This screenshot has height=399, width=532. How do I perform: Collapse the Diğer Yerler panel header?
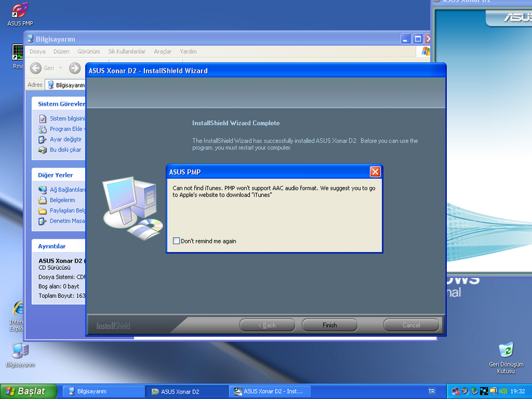[59, 175]
